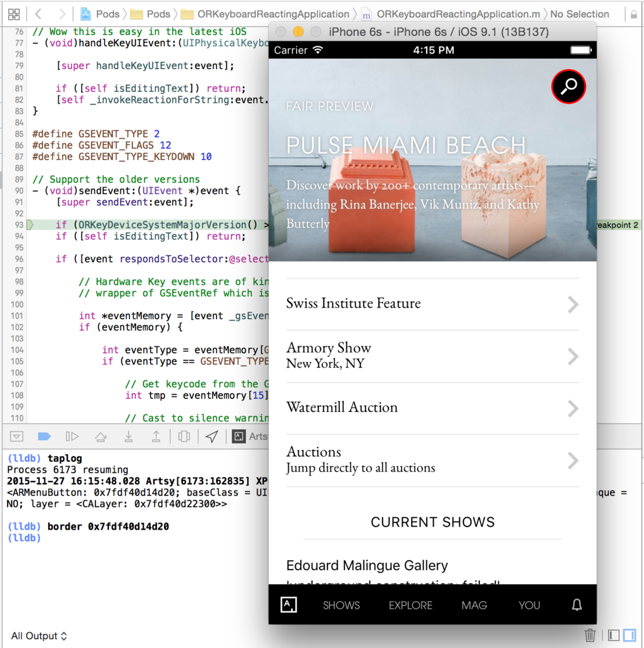The width and height of the screenshot is (644, 648).
Task: Click the lock icon in jump bar
Action: 634,15
